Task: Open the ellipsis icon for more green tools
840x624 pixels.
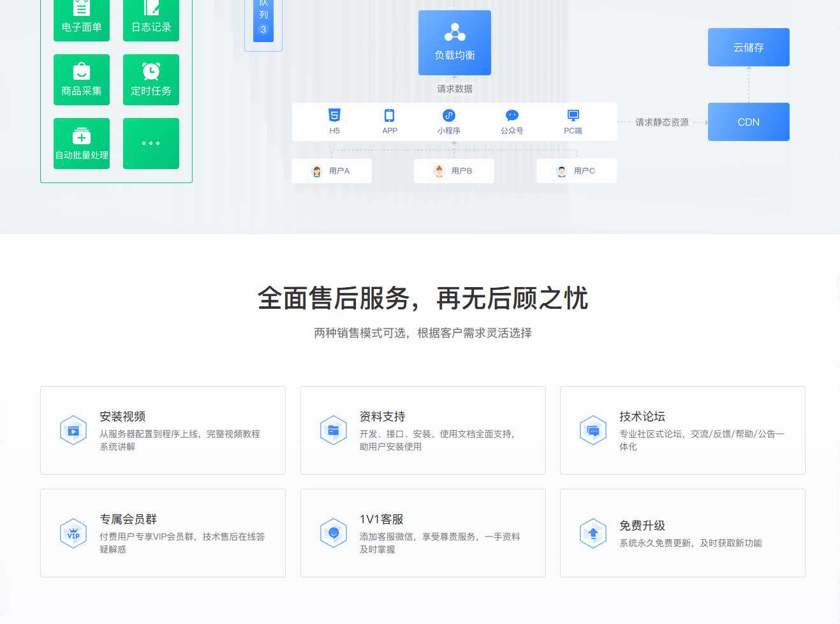Action: 151,143
